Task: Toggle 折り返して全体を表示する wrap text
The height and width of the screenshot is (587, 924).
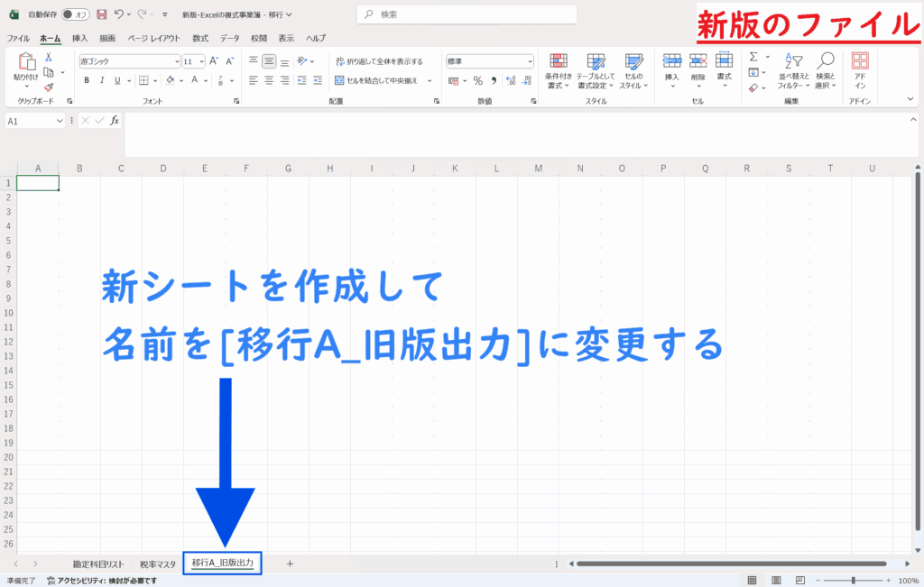Action: tap(378, 61)
